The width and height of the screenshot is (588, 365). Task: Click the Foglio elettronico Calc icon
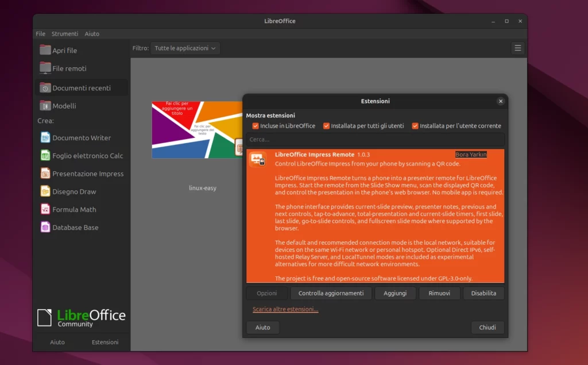click(x=45, y=155)
